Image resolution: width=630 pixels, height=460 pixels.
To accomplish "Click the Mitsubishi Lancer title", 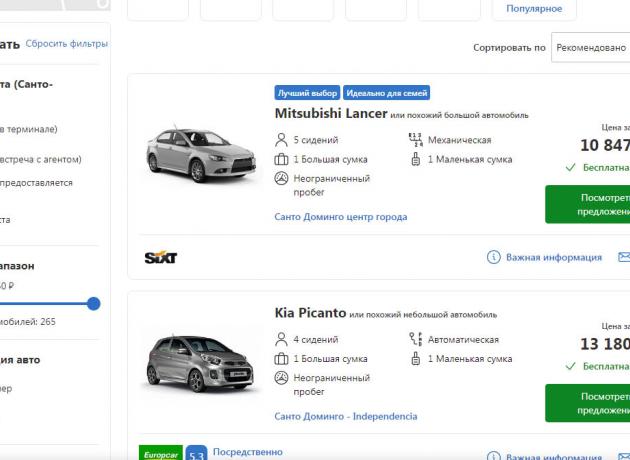I will pyautogui.click(x=331, y=113).
